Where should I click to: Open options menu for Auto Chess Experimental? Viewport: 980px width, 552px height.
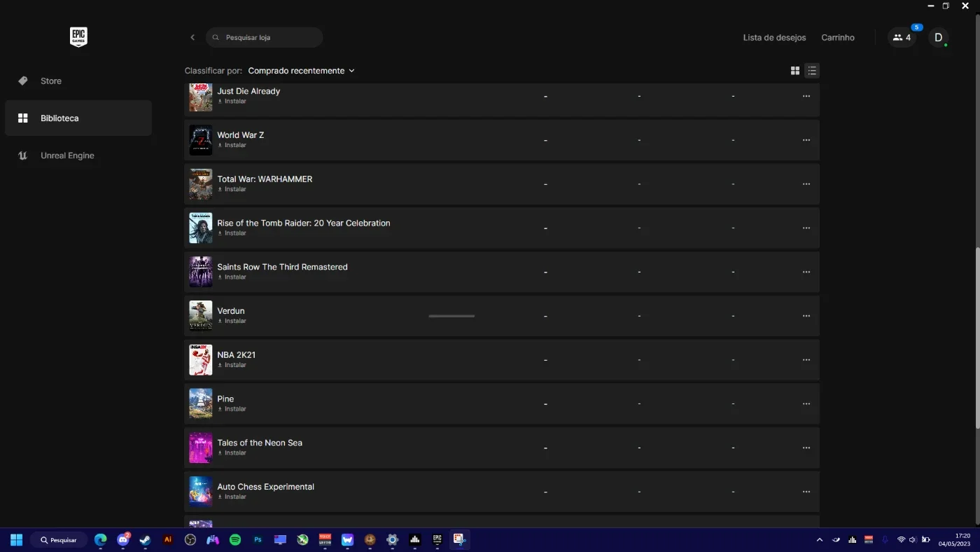click(x=806, y=492)
